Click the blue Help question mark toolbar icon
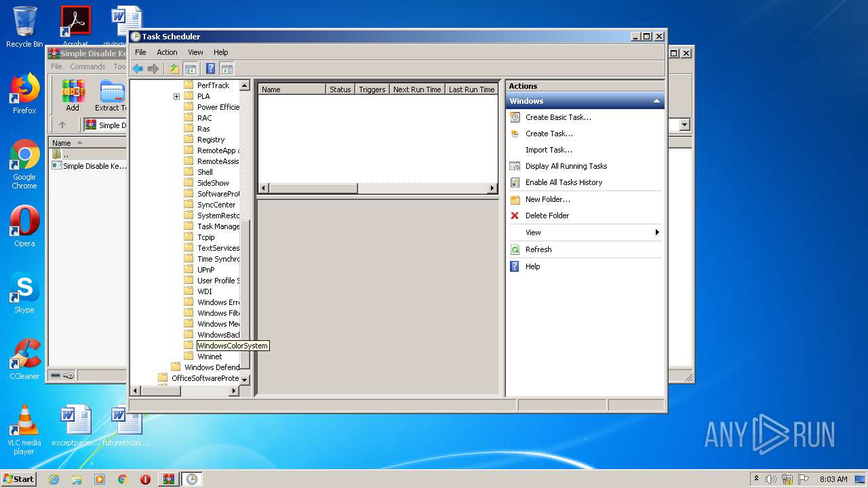Screen dimensions: 868x488 pyautogui.click(x=211, y=68)
